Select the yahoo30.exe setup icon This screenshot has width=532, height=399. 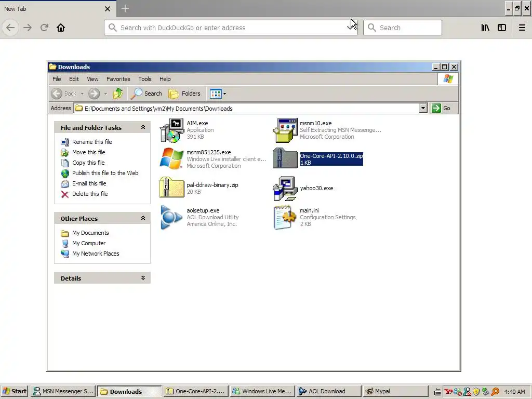coord(285,188)
